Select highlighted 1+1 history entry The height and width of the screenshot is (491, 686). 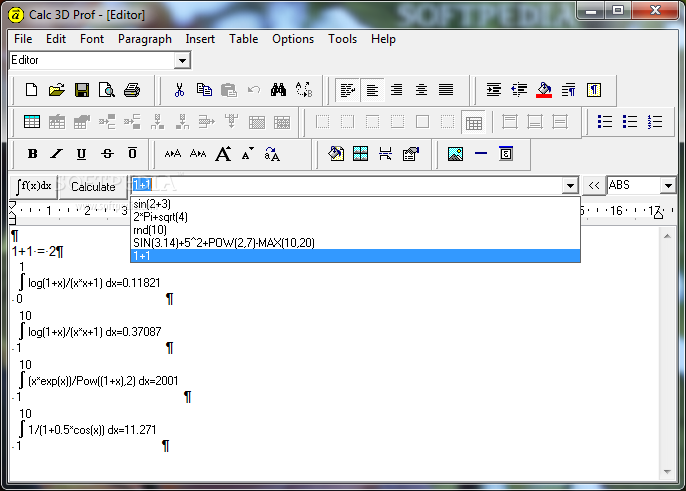pos(355,256)
